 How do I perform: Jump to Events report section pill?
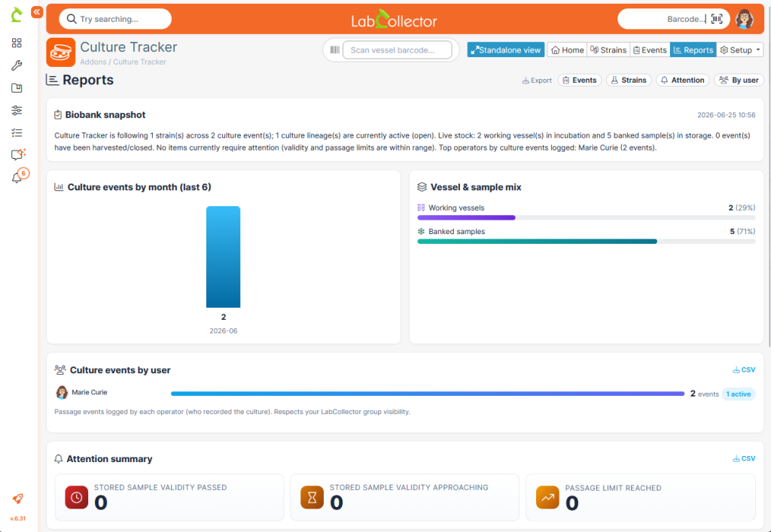point(580,80)
